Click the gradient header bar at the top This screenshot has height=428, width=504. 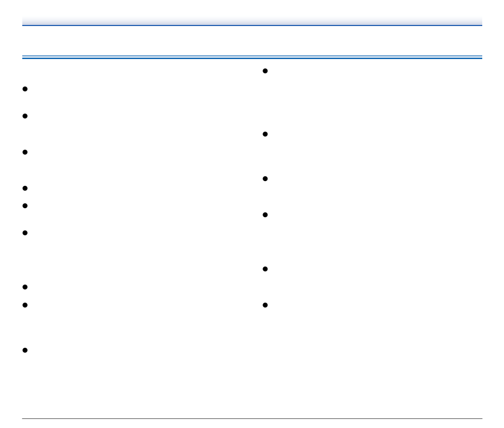point(252,21)
